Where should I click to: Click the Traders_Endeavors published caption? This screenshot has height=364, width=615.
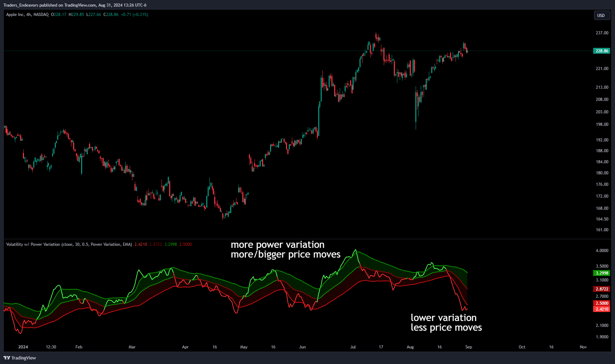(75, 5)
